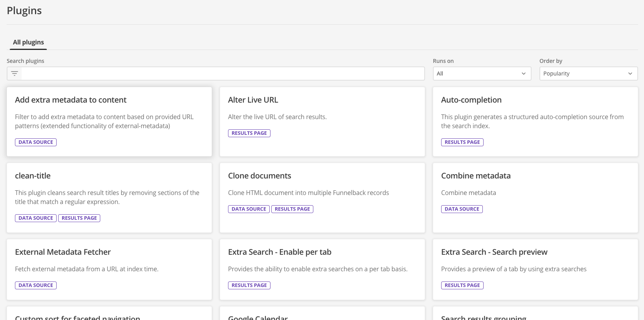Click RESULTS PAGE tag on Clone documents
The image size is (644, 320).
click(292, 209)
